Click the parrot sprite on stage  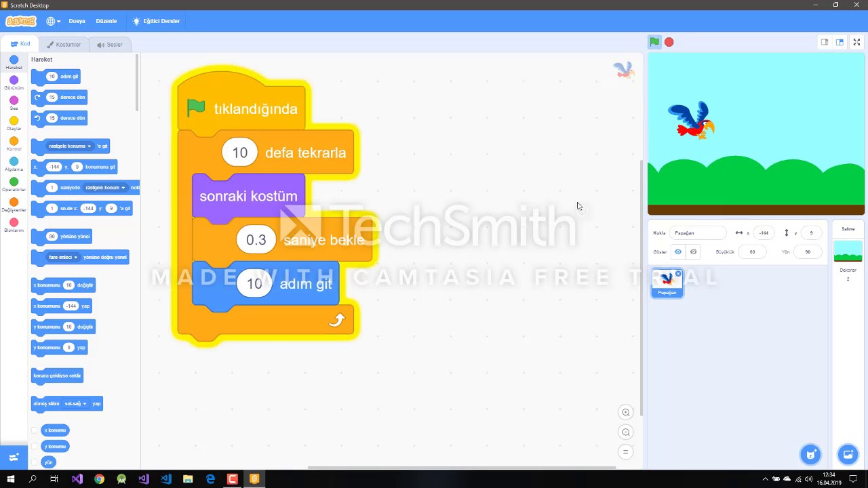point(692,121)
